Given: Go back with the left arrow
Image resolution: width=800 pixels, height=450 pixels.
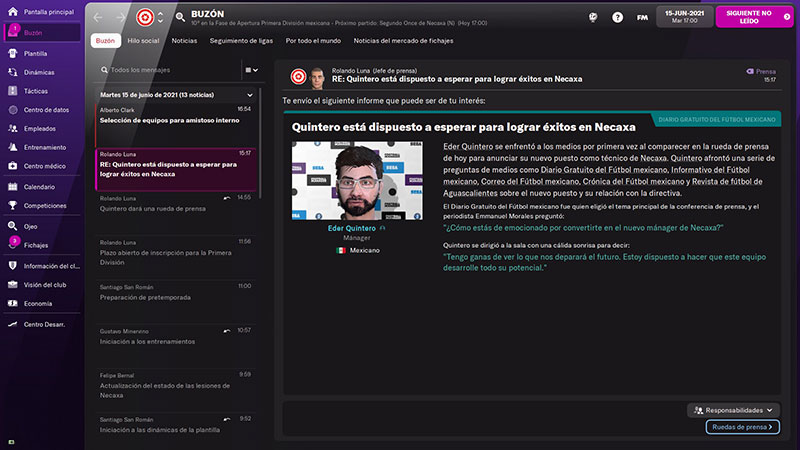Looking at the screenshot, I should point(98,17).
